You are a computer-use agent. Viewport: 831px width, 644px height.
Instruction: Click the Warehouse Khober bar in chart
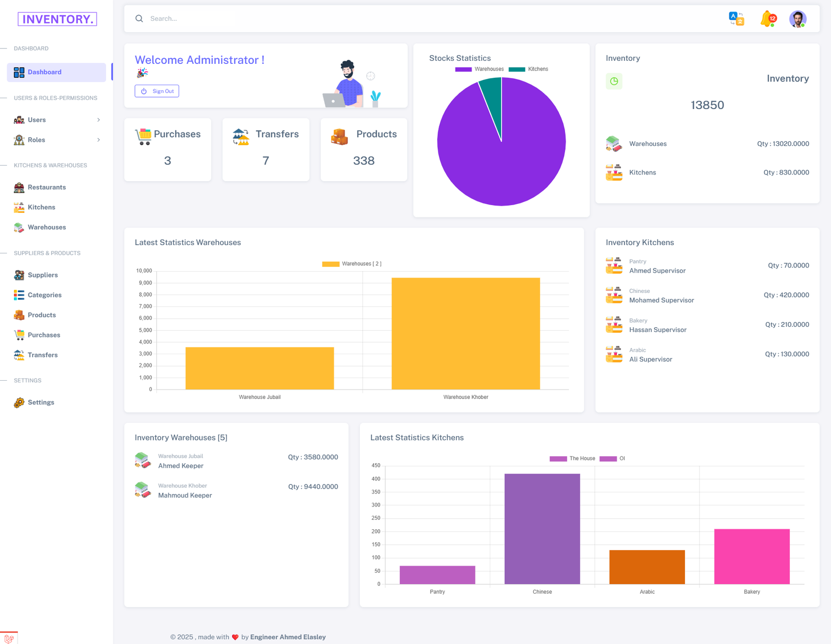pyautogui.click(x=465, y=333)
